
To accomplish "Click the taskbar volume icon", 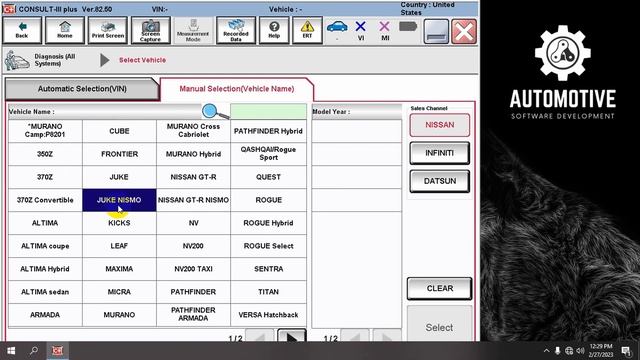I will point(580,351).
